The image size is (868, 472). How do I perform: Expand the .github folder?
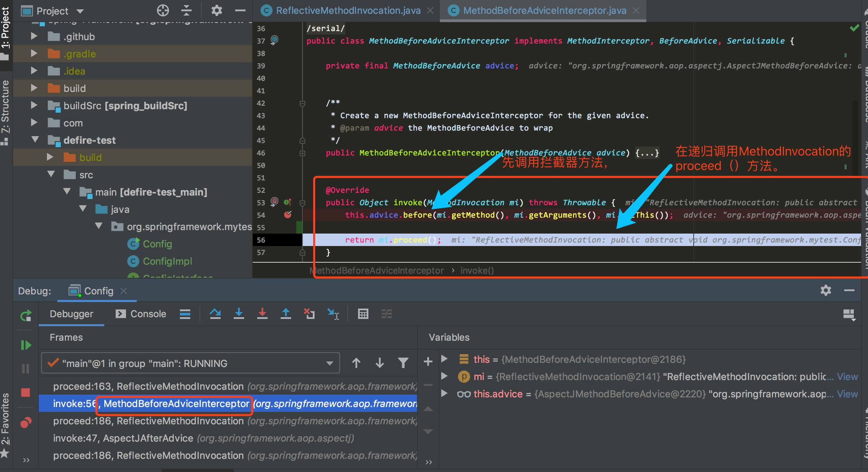34,36
